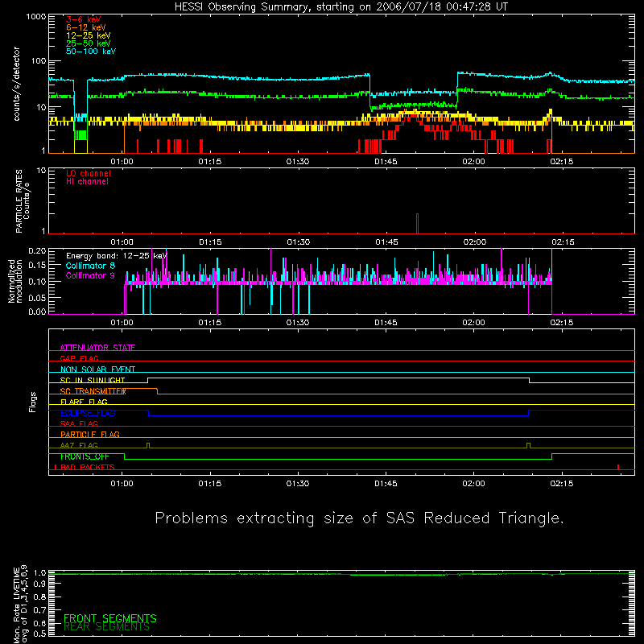Viewport: 644px width, 644px height.
Task: Click the ECLIPSE_FLAG label
Action: point(88,413)
